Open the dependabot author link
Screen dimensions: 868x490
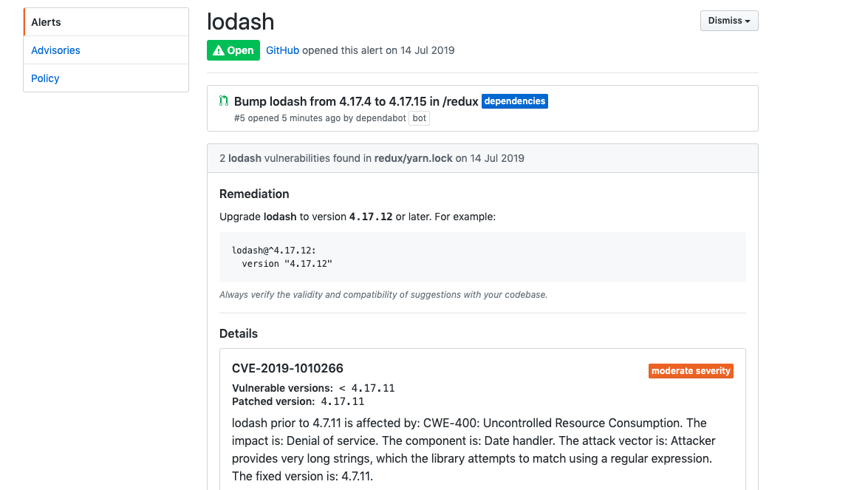(x=382, y=118)
